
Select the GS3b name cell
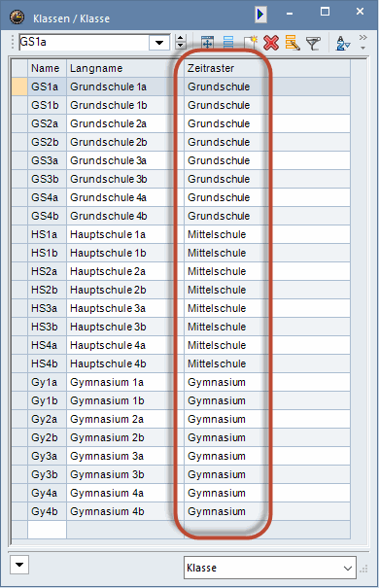(x=48, y=179)
